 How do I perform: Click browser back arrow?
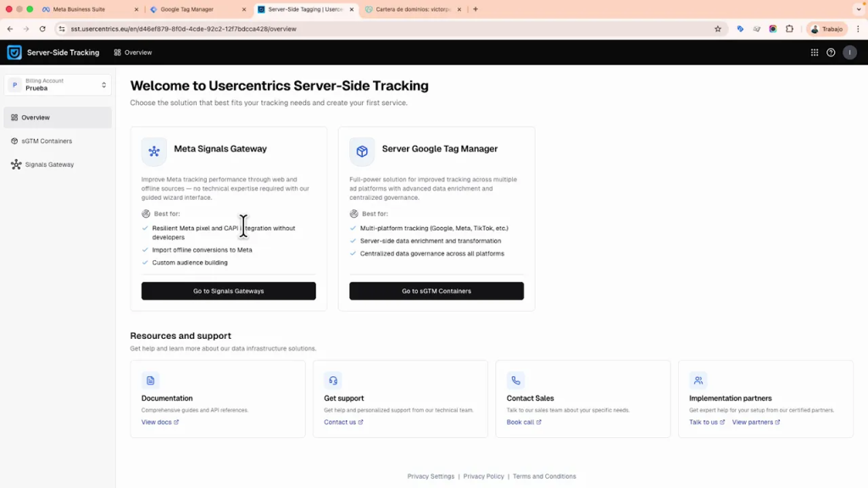pyautogui.click(x=10, y=29)
